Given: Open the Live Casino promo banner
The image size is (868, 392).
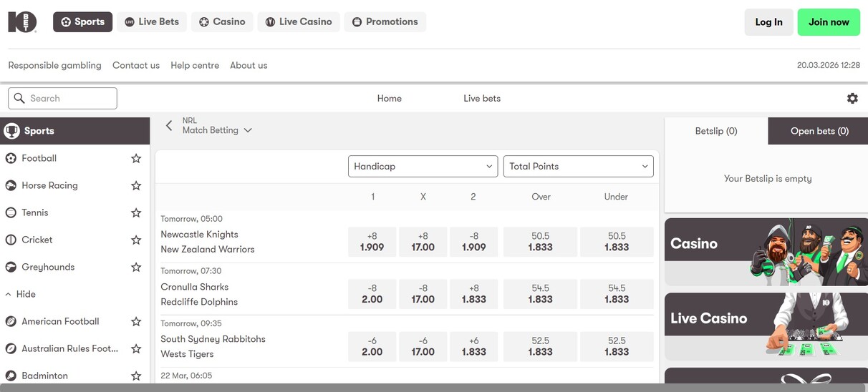Looking at the screenshot, I should point(766,326).
